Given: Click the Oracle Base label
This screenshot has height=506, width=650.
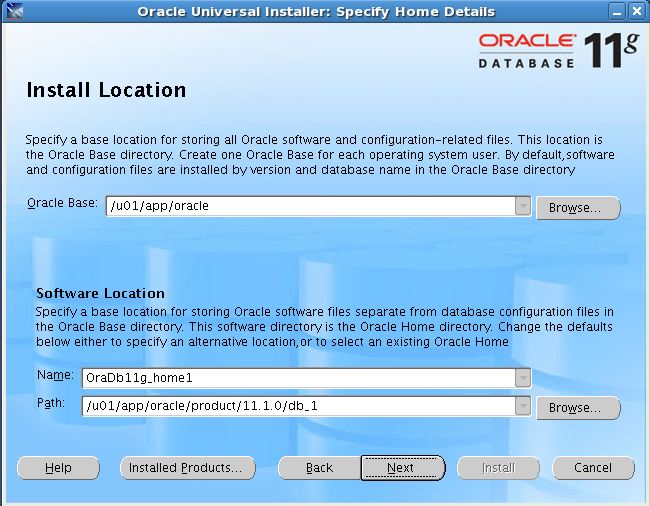Looking at the screenshot, I should coord(62,203).
